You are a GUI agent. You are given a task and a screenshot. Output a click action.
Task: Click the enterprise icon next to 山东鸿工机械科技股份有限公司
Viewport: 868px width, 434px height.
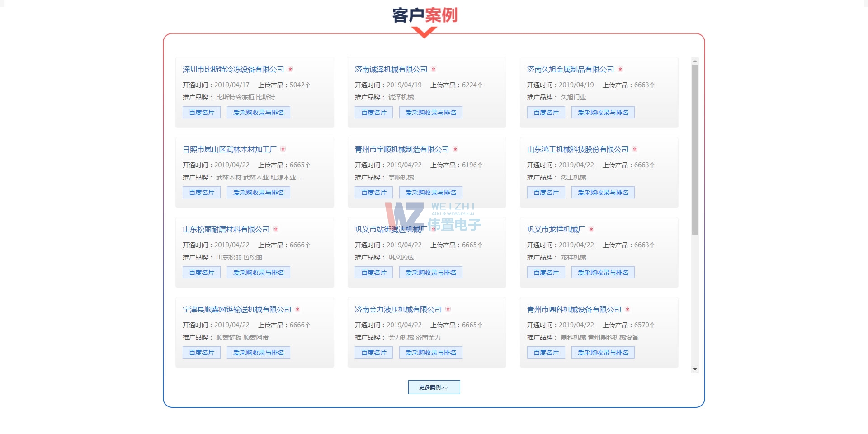click(635, 149)
